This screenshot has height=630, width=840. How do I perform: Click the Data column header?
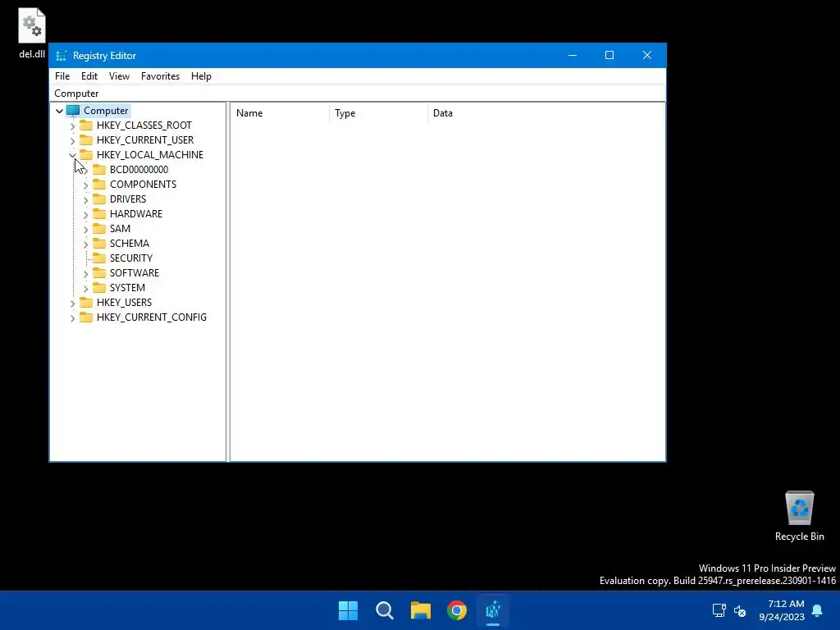click(546, 113)
